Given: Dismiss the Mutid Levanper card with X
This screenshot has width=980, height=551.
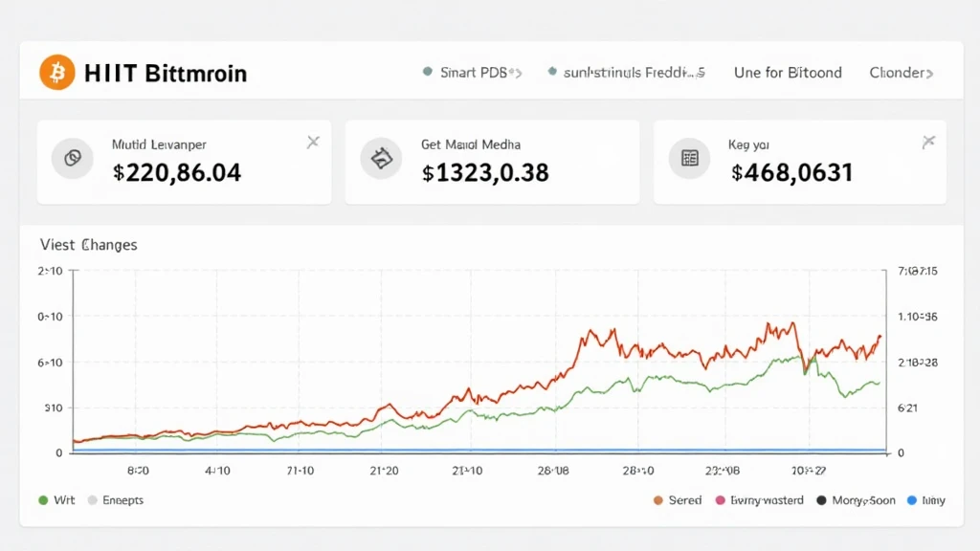Looking at the screenshot, I should click(312, 143).
